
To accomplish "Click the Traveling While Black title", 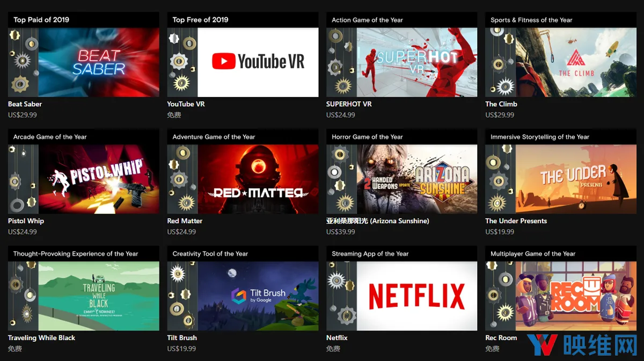I will 41,338.
